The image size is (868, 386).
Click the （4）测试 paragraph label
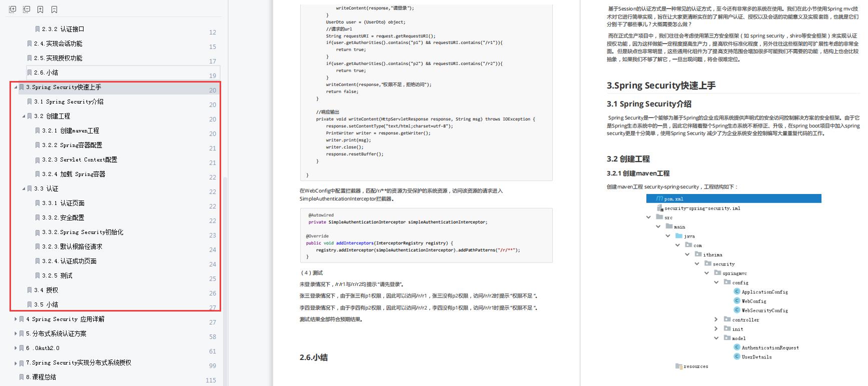coord(311,273)
